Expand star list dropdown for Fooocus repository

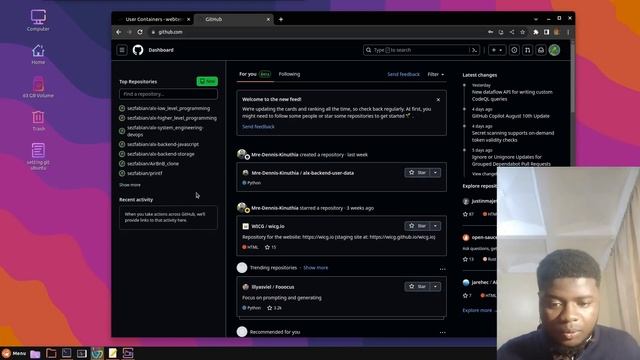tap(436, 287)
